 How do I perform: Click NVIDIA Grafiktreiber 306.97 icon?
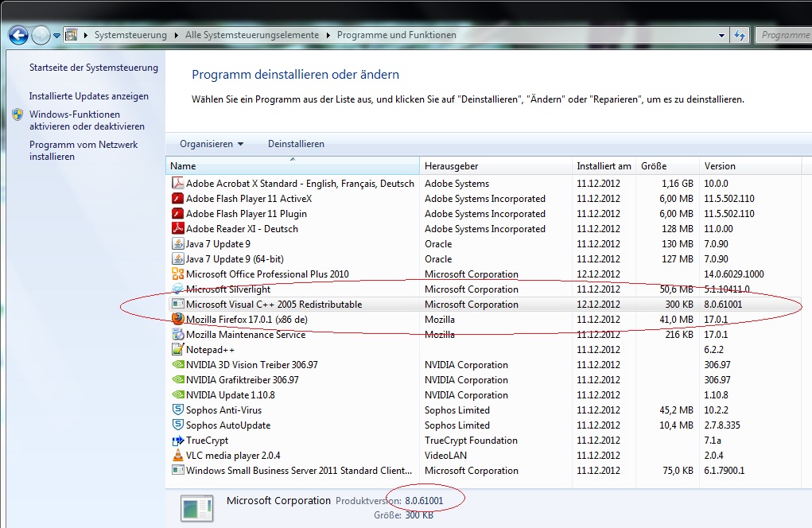click(177, 379)
